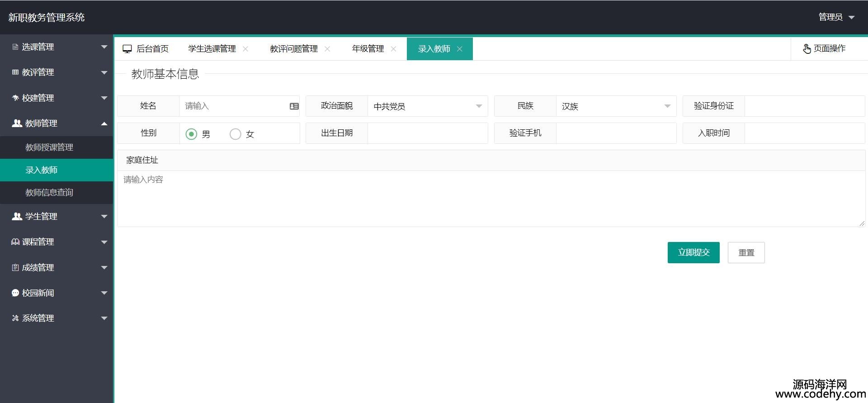Collapse the 教师管理 menu arrow
The width and height of the screenshot is (868, 403).
click(x=104, y=123)
